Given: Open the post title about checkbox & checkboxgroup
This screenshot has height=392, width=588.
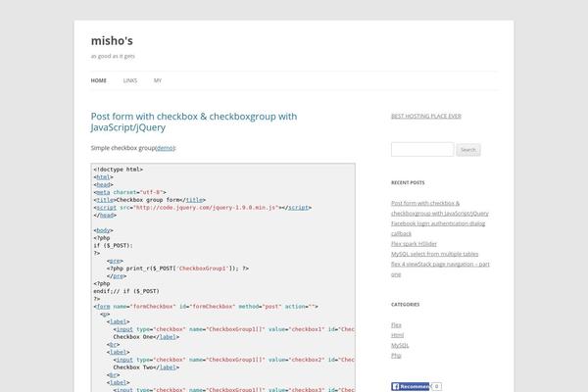Looking at the screenshot, I should (194, 122).
